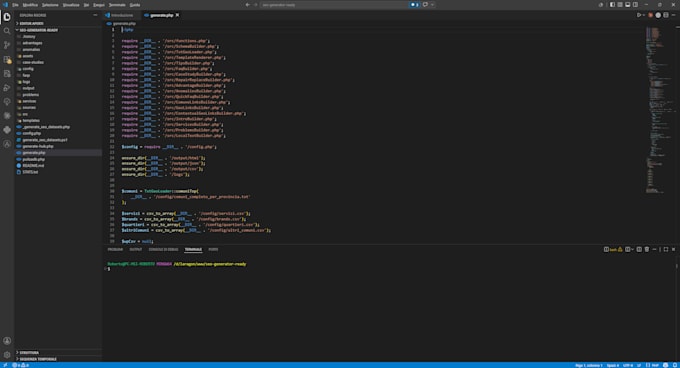
Task: Switch to the Introduzione editor tab
Action: point(122,15)
